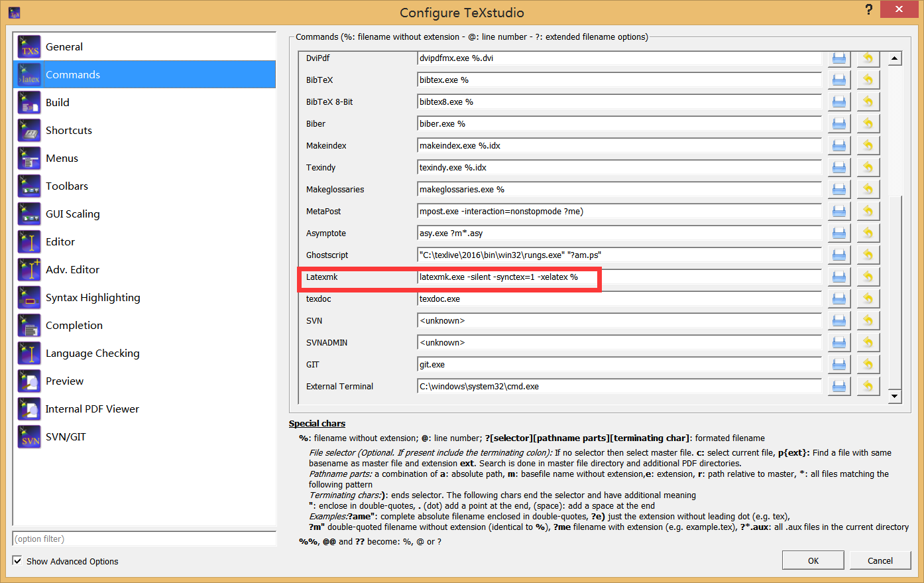Open Language Checking settings
Viewport: 924px width, 583px height.
[144, 354]
